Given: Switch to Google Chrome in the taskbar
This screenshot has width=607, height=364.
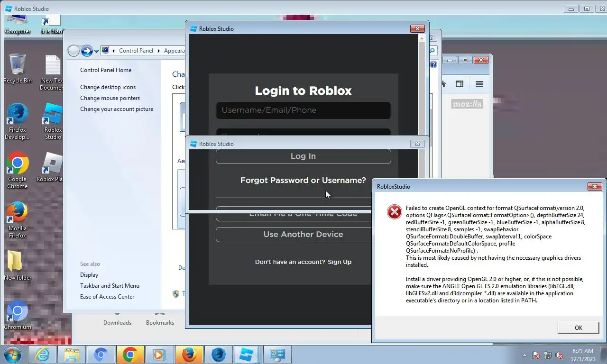Looking at the screenshot, I should click(130, 355).
